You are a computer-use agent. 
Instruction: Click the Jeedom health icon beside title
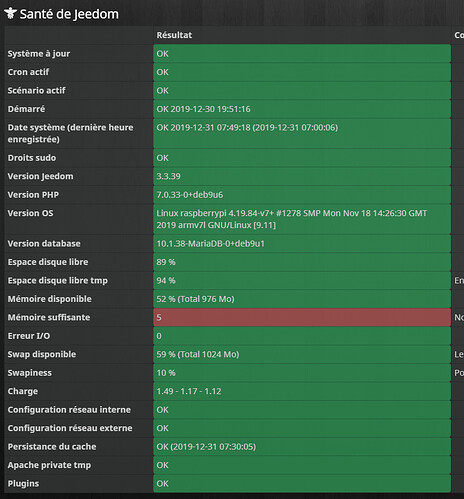point(10,13)
